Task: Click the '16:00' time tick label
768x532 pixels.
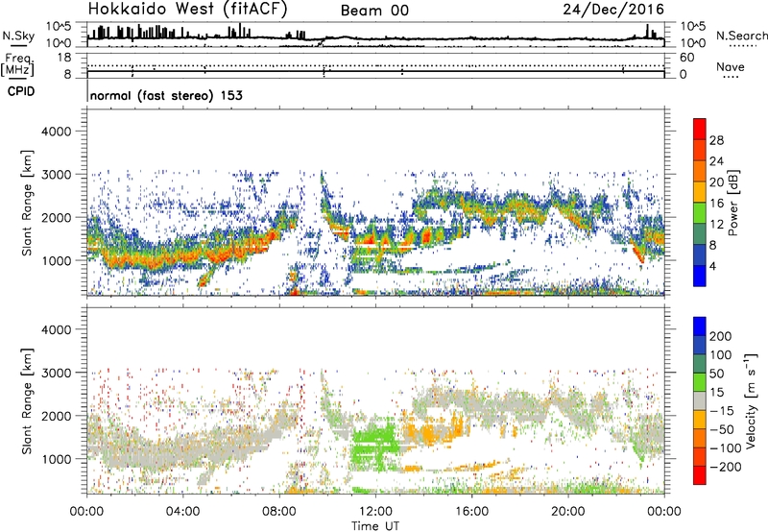Action: [471, 512]
